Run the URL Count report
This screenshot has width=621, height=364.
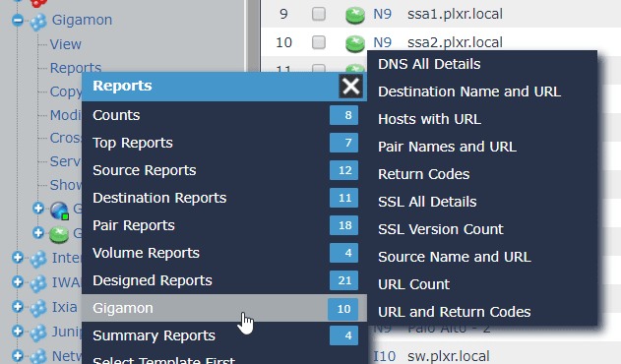click(x=414, y=284)
